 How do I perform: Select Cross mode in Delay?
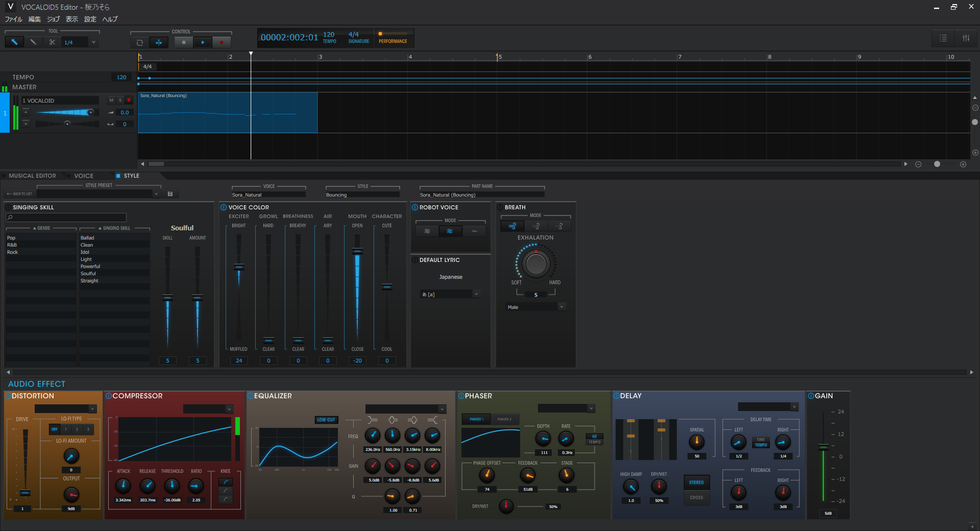click(x=696, y=497)
